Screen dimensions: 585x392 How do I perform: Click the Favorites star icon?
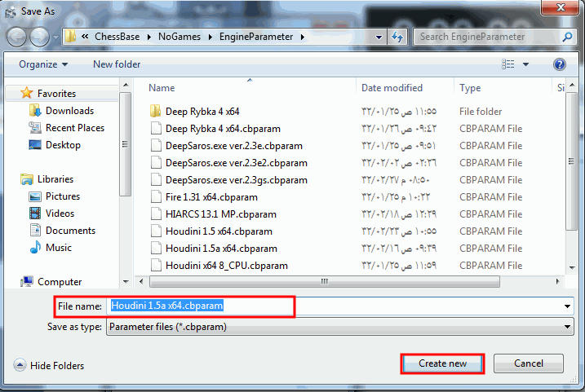26,93
